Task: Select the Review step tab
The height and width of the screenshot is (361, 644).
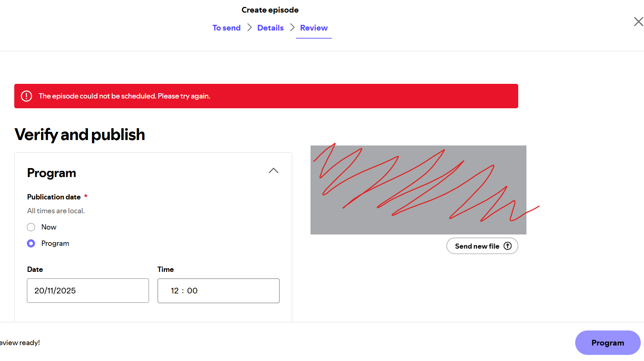Action: coord(314,28)
